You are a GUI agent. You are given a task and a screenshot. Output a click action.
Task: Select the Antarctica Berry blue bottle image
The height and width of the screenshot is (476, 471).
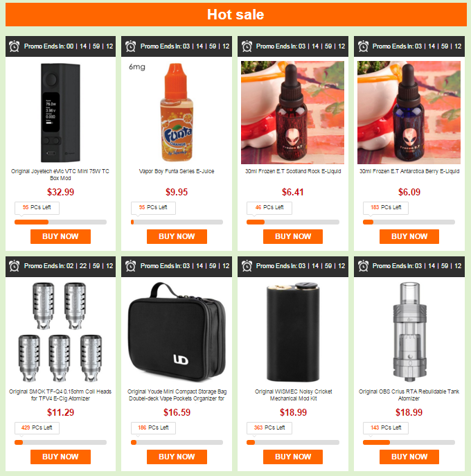pyautogui.click(x=409, y=113)
